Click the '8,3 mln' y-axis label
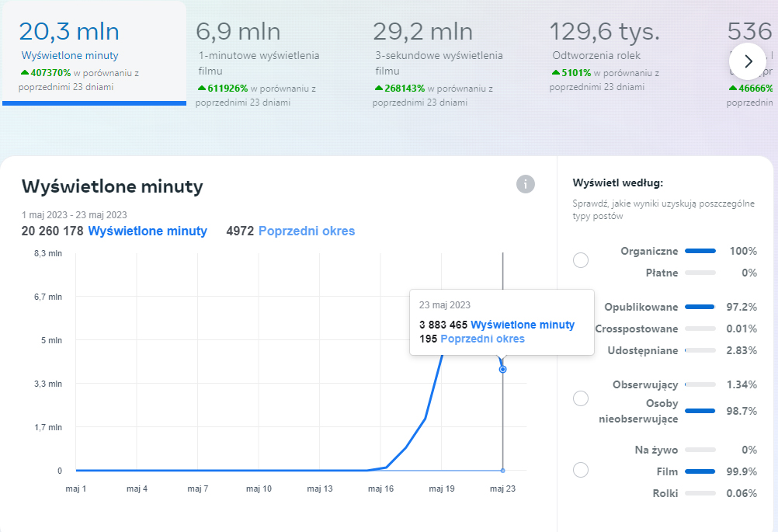This screenshot has height=532, width=778. click(x=48, y=253)
